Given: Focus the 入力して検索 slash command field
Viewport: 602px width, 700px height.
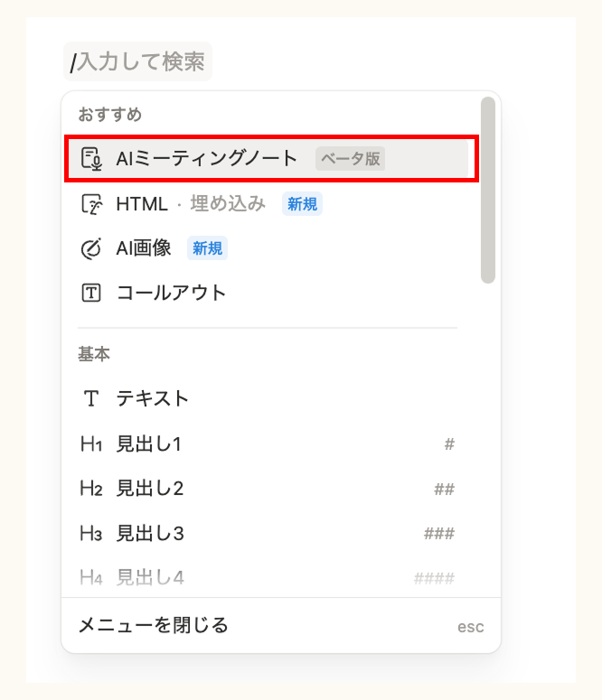Looking at the screenshot, I should pyautogui.click(x=137, y=61).
